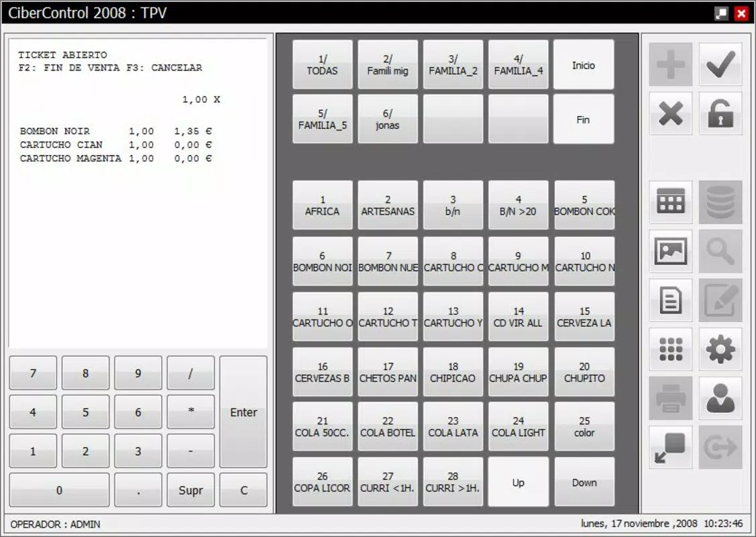This screenshot has height=537, width=756.
Task: Select family tab 2/ Famili mig
Action: coord(388,64)
